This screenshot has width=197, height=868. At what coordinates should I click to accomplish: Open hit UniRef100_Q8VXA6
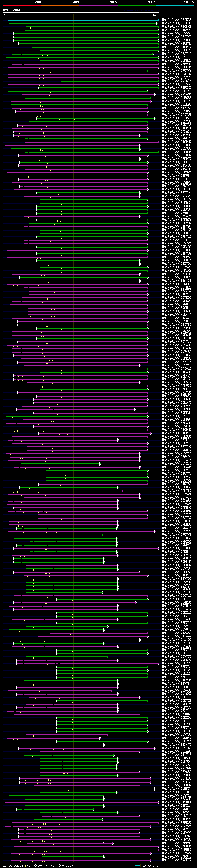pyautogui.click(x=177, y=345)
